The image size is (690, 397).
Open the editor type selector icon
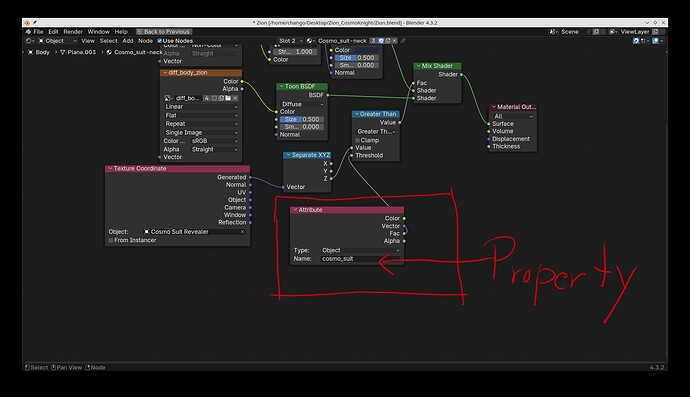30,40
